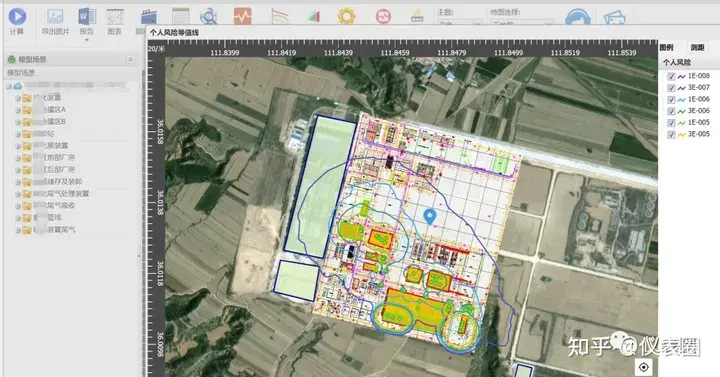Click the 3E-007 legend line swatch
This screenshot has width=720, height=377.
point(681,88)
